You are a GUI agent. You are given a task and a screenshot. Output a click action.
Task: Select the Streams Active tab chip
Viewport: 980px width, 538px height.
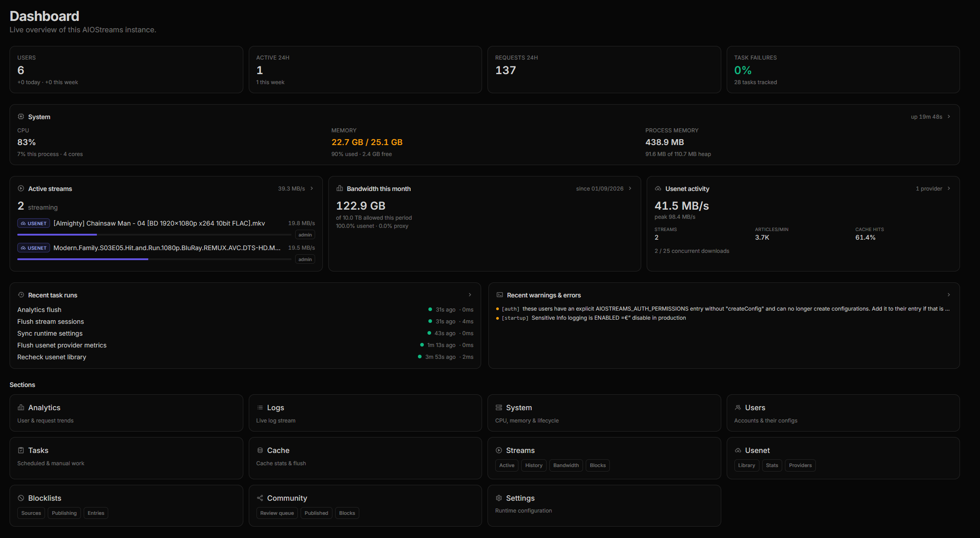click(x=507, y=465)
